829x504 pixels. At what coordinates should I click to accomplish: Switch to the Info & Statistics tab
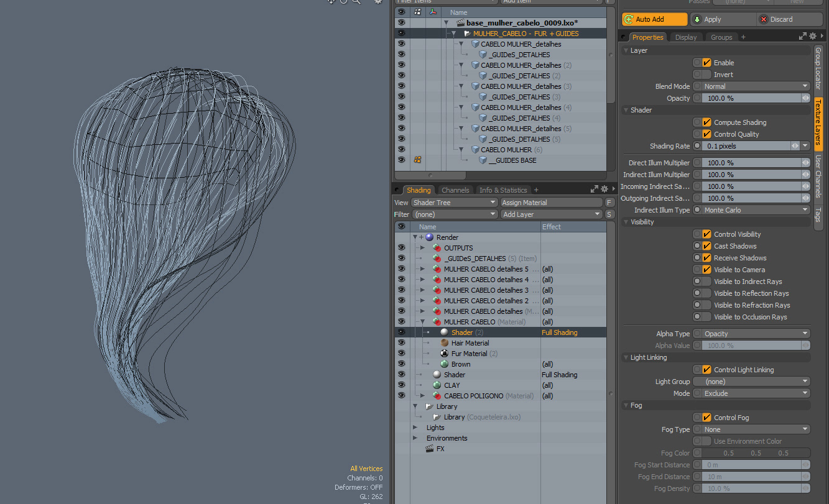coord(503,190)
